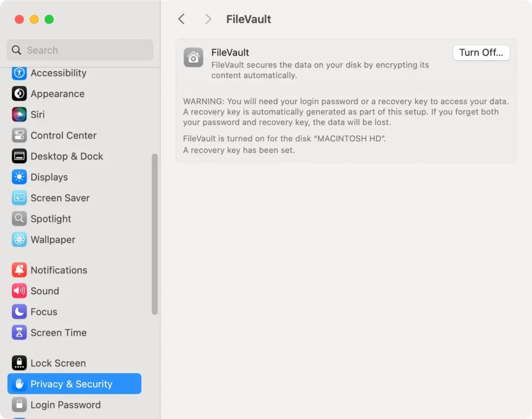Click the search magnifying glass icon

[16, 50]
